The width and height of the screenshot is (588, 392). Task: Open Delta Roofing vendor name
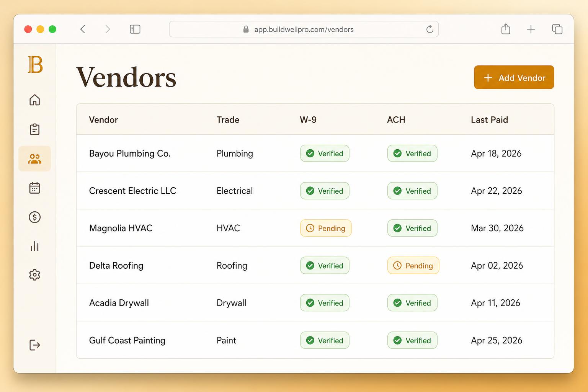(116, 266)
